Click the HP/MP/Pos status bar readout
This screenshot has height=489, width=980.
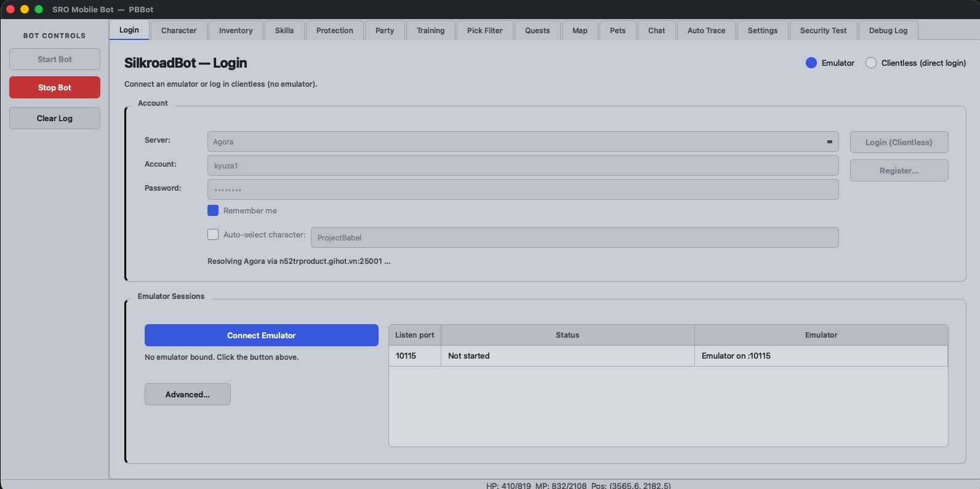(x=579, y=485)
